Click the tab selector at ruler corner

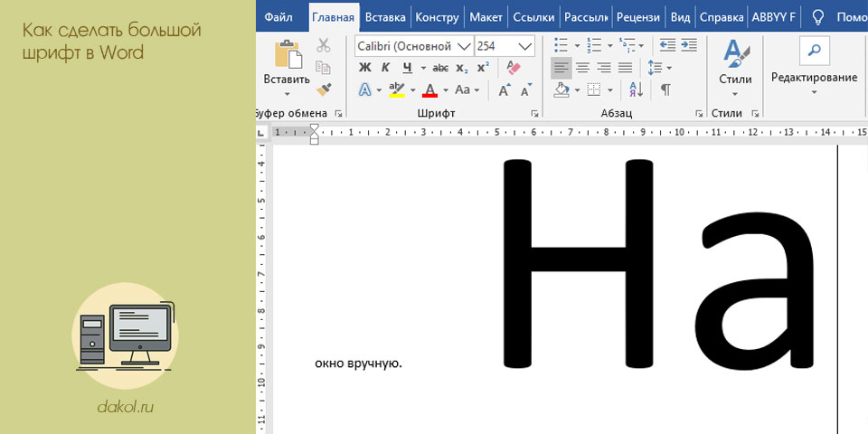point(261,133)
